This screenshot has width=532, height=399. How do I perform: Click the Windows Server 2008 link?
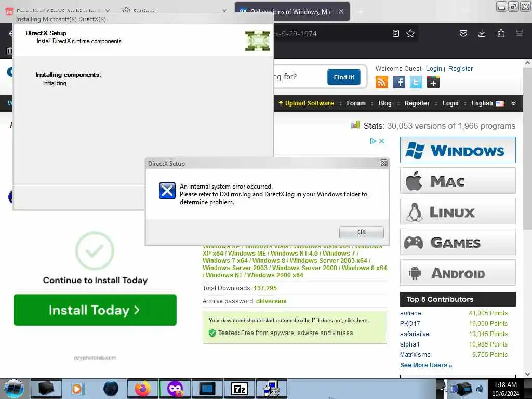[304, 268]
